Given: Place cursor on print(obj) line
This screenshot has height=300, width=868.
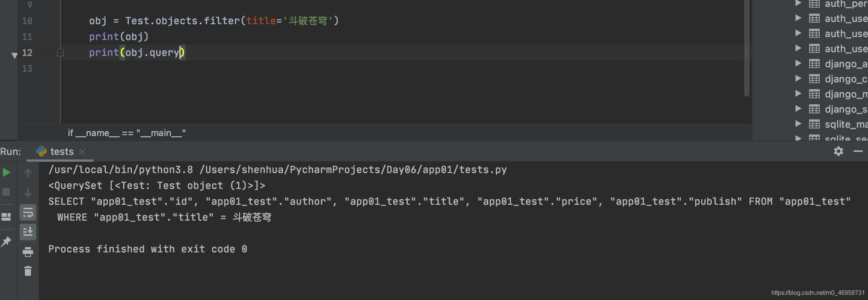Looking at the screenshot, I should (119, 37).
